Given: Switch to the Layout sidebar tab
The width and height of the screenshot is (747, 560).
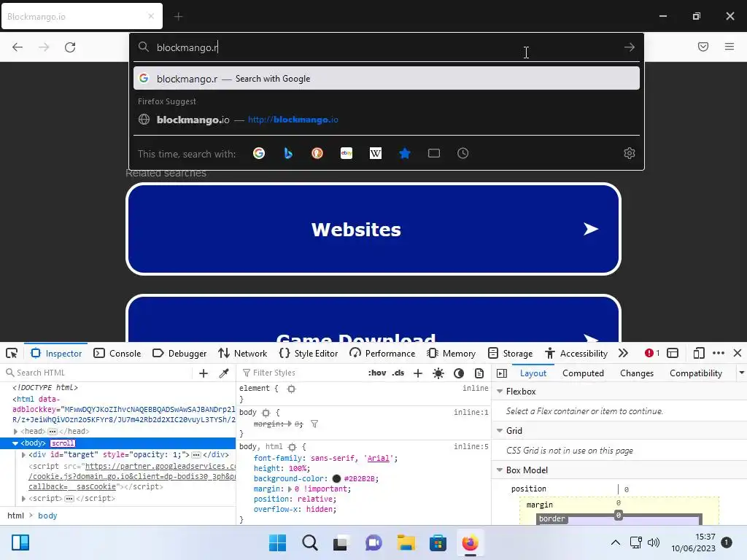Looking at the screenshot, I should pos(533,373).
